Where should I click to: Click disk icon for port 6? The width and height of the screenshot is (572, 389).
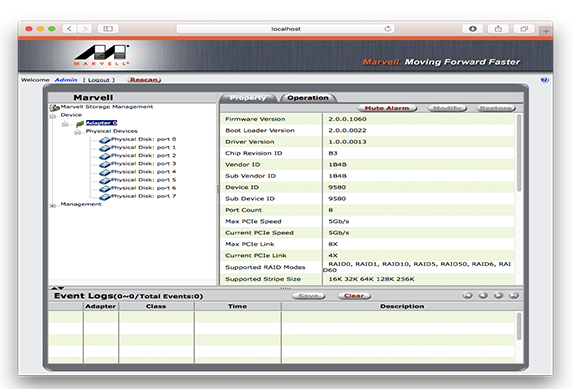(x=105, y=189)
